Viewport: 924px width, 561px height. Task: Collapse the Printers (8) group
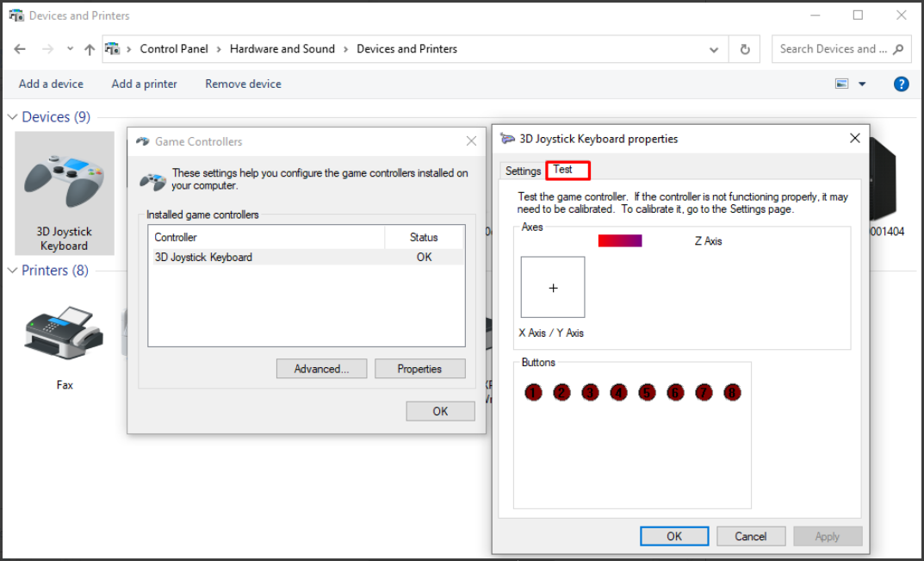pos(13,271)
